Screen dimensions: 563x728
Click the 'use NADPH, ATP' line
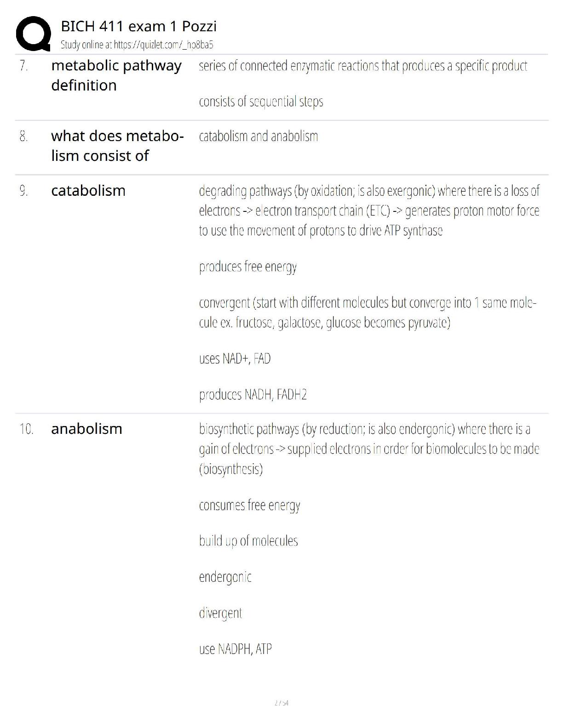[235, 649]
